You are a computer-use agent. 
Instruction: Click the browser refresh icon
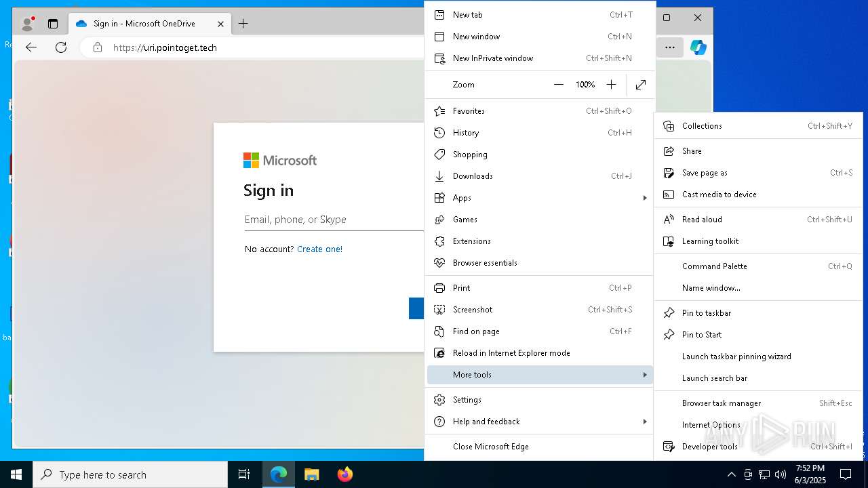[61, 47]
